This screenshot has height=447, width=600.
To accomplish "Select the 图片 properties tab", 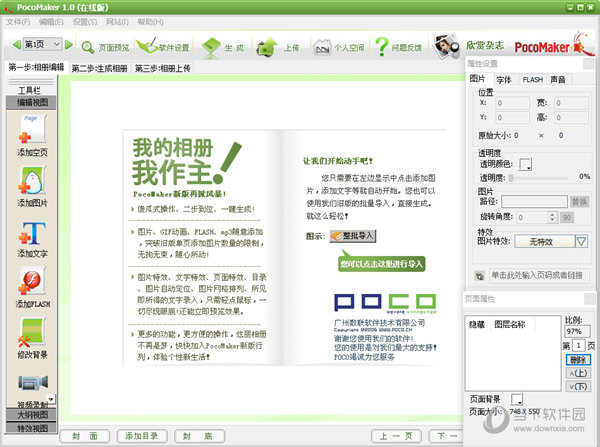I will 478,79.
